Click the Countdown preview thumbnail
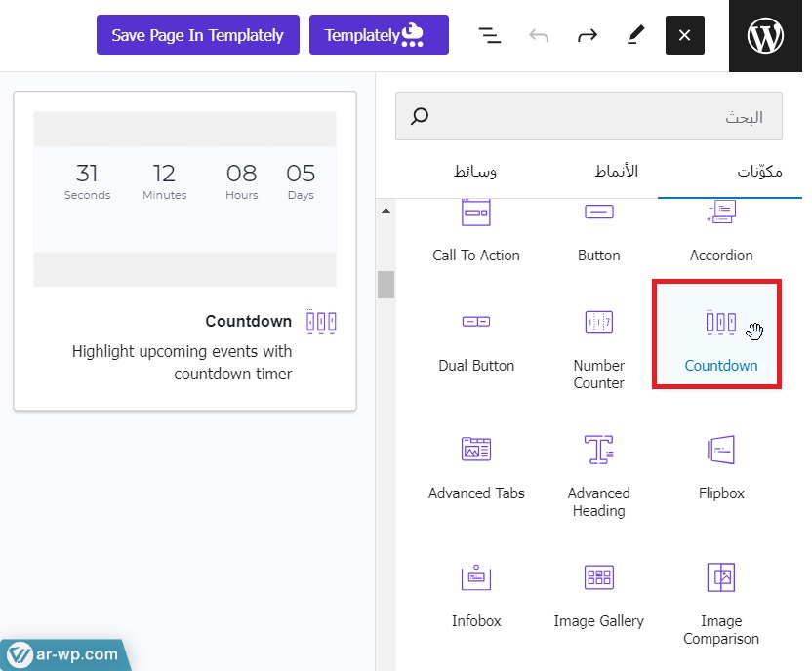 [184, 199]
